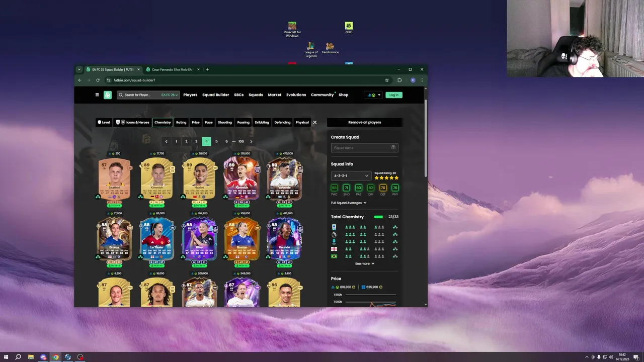
Task: Open the EA FC 26 game version dropdown
Action: point(169,95)
